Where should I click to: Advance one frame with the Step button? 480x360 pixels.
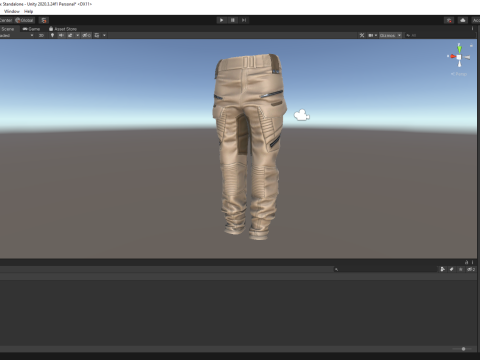(x=244, y=20)
